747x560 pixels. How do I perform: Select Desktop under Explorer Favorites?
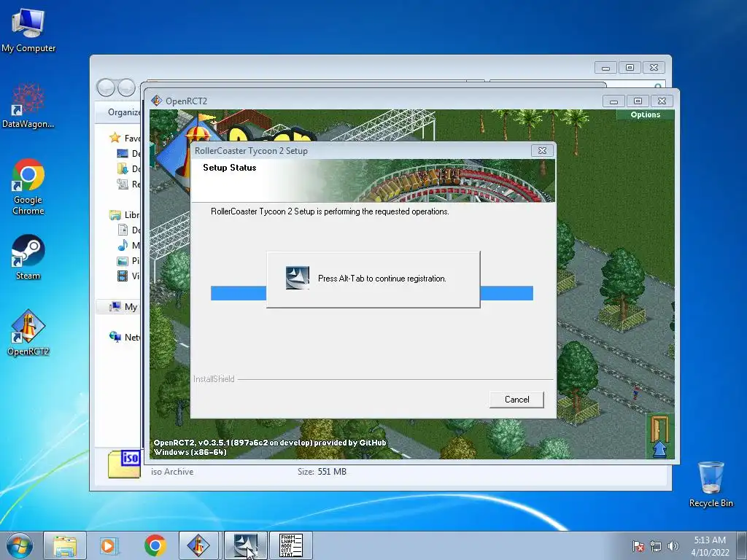point(128,153)
